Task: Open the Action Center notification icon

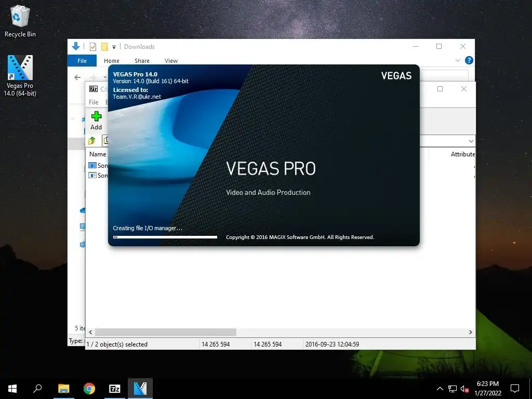Action: click(515, 389)
